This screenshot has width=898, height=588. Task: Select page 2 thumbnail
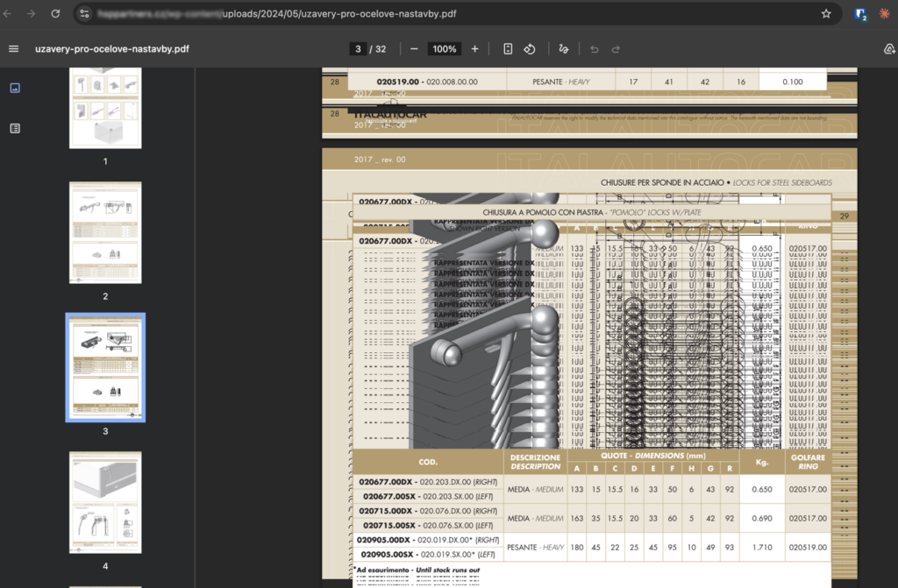click(105, 232)
